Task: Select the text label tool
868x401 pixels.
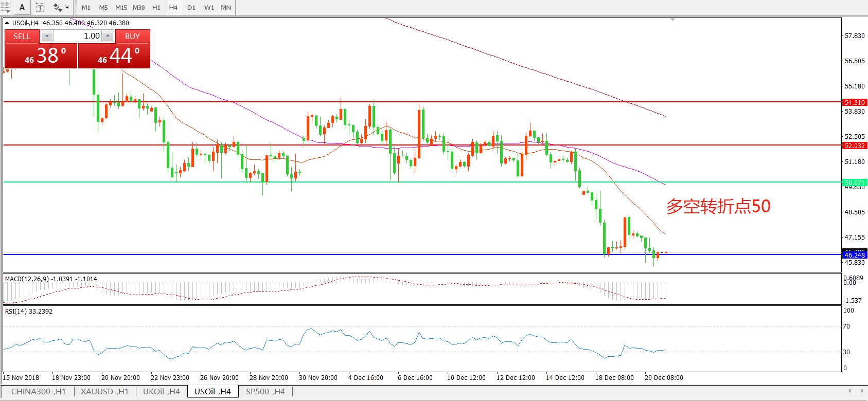Action: (40, 8)
